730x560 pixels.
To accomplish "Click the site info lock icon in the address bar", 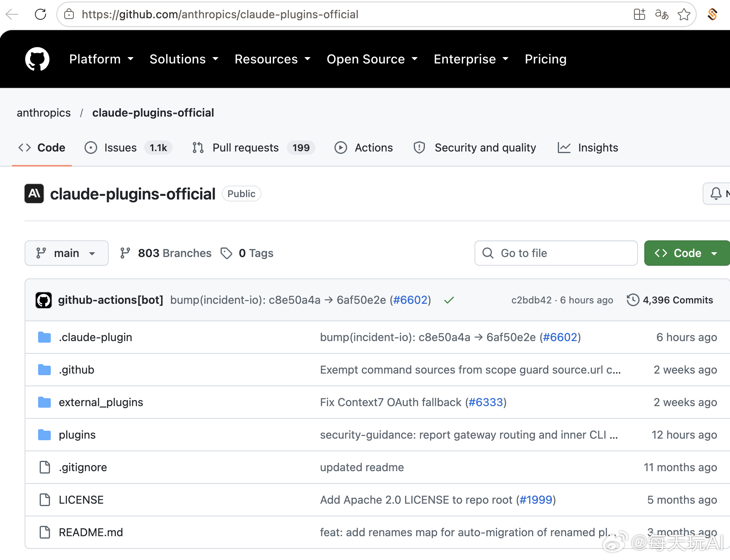I will pyautogui.click(x=69, y=14).
